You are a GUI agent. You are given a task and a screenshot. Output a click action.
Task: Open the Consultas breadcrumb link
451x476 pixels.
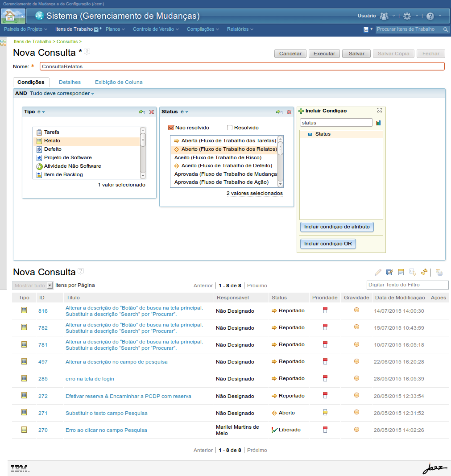pyautogui.click(x=67, y=41)
